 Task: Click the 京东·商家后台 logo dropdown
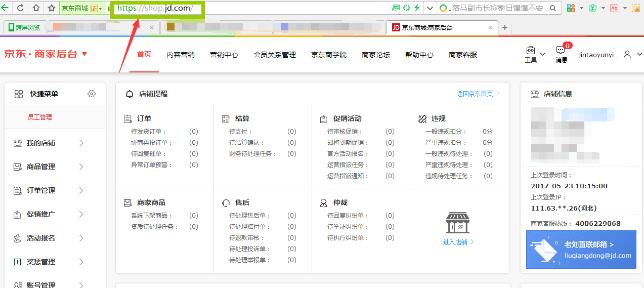46,54
